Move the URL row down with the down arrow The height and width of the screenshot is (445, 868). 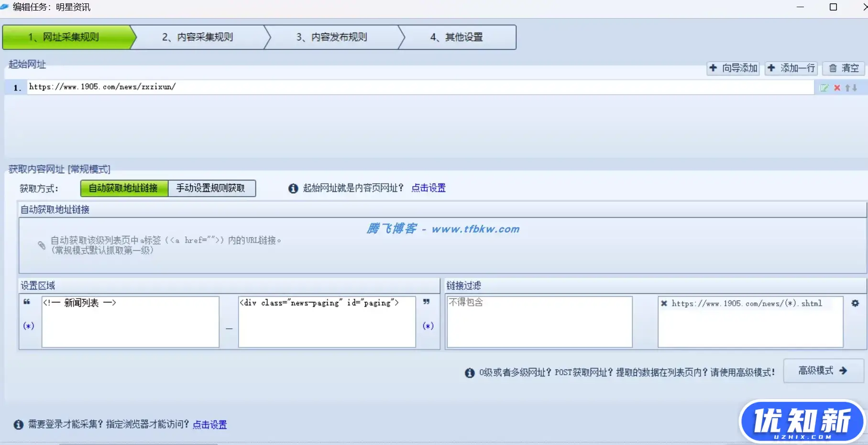tap(855, 88)
